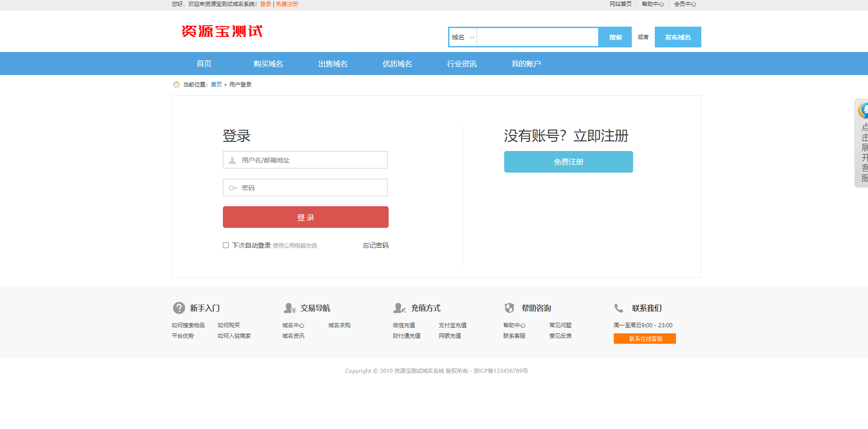Click the home icon in the breadcrumb

[x=176, y=84]
